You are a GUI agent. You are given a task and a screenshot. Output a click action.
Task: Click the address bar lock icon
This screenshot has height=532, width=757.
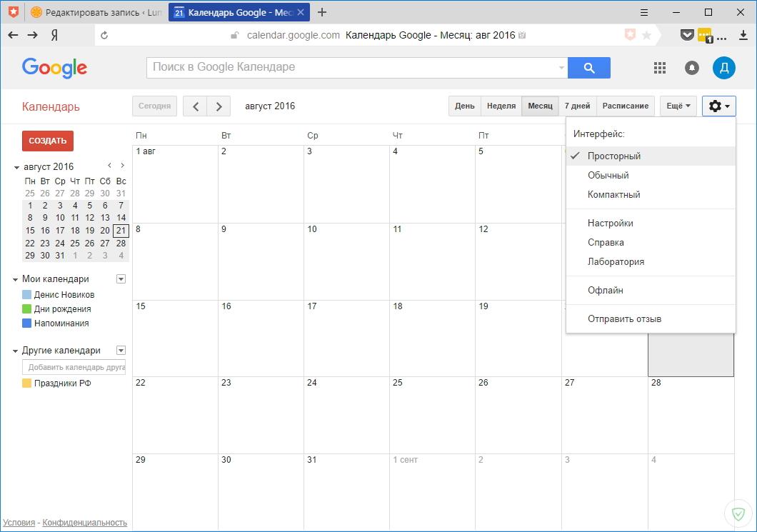click(235, 35)
